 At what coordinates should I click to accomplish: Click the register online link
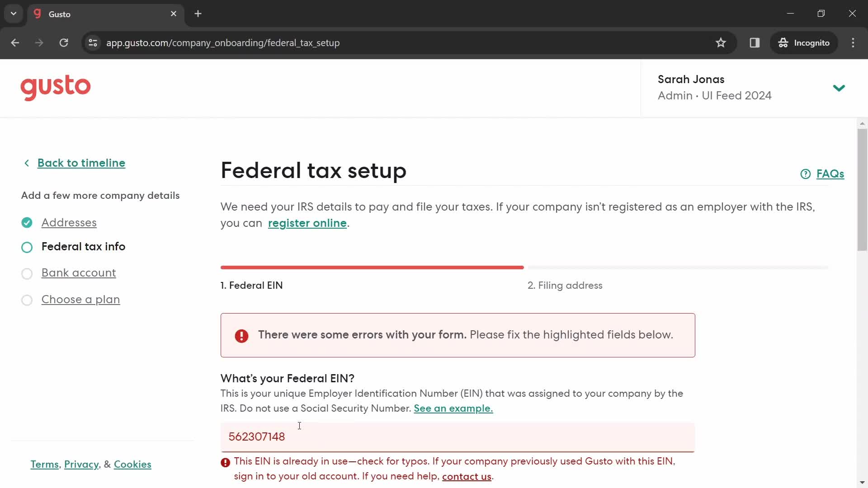(x=307, y=223)
